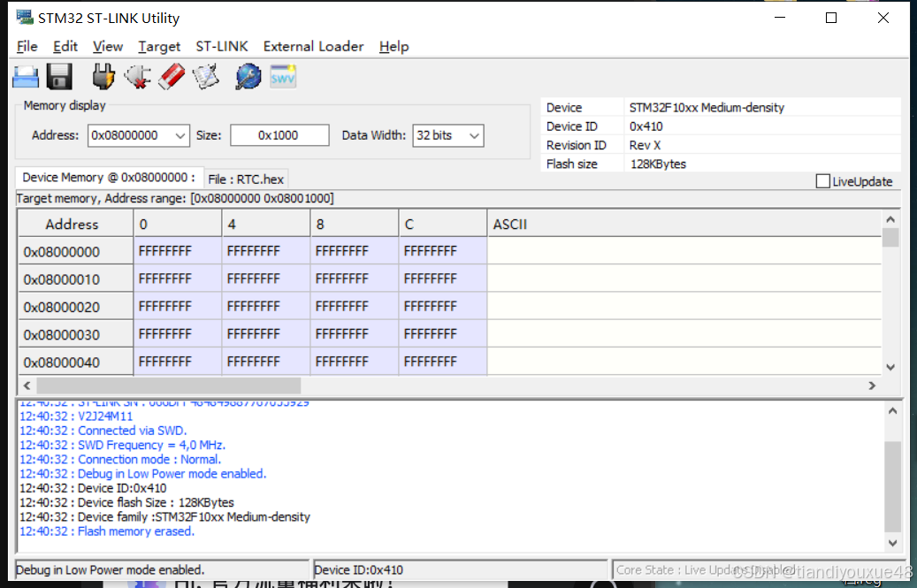Open the Address combo box dropdown
917x588 pixels.
click(180, 135)
